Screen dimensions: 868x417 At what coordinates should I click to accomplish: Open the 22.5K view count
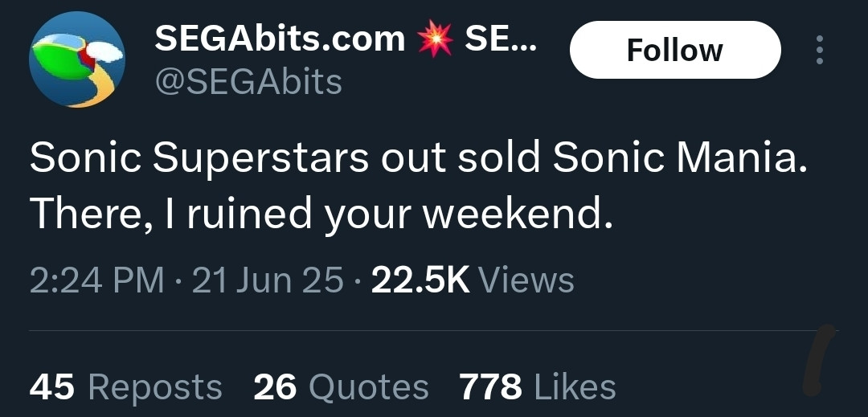point(420,280)
